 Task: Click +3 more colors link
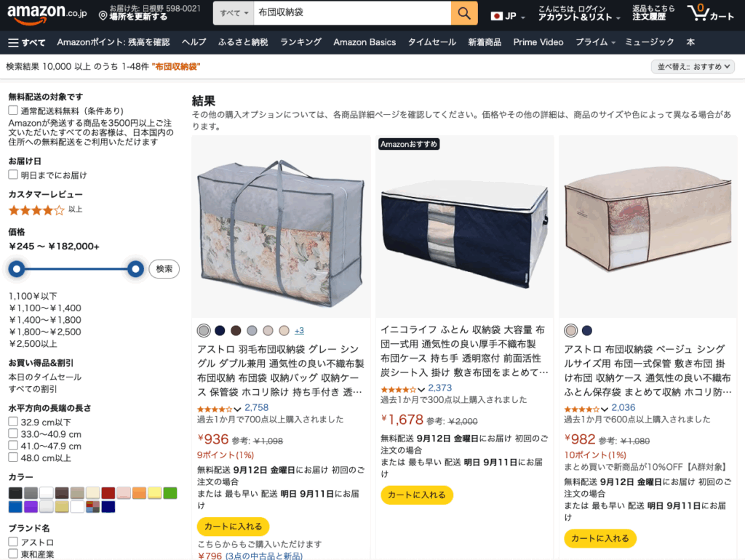(x=299, y=331)
